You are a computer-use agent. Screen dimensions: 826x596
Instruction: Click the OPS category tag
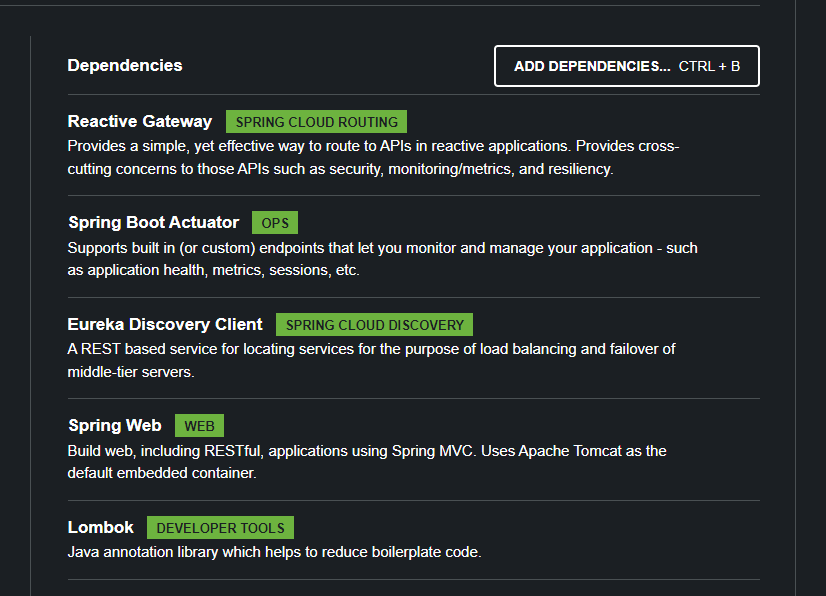click(275, 222)
